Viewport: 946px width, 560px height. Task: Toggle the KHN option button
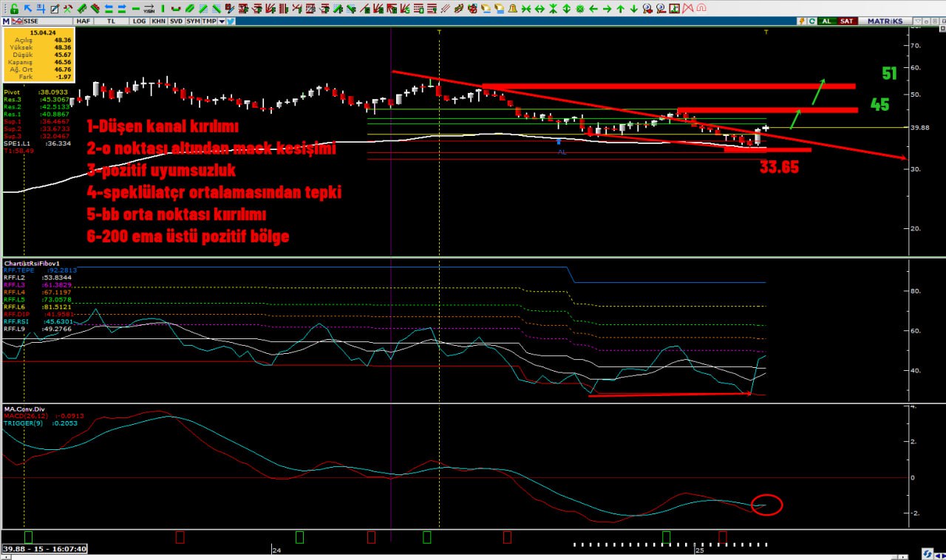click(158, 21)
